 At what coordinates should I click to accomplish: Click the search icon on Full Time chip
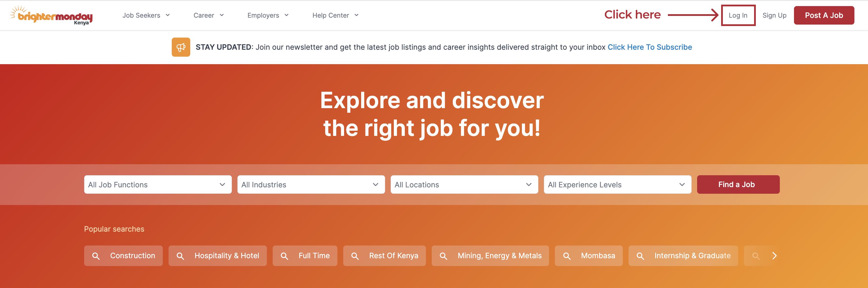(x=285, y=256)
